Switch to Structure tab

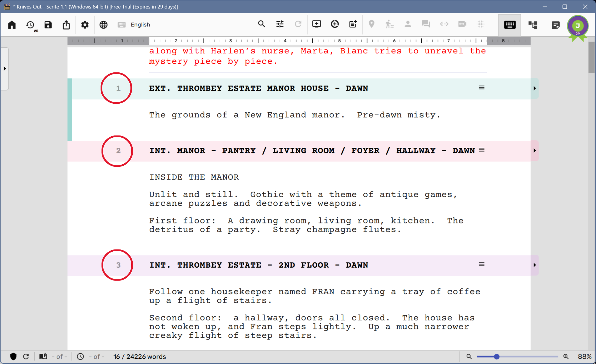(533, 25)
